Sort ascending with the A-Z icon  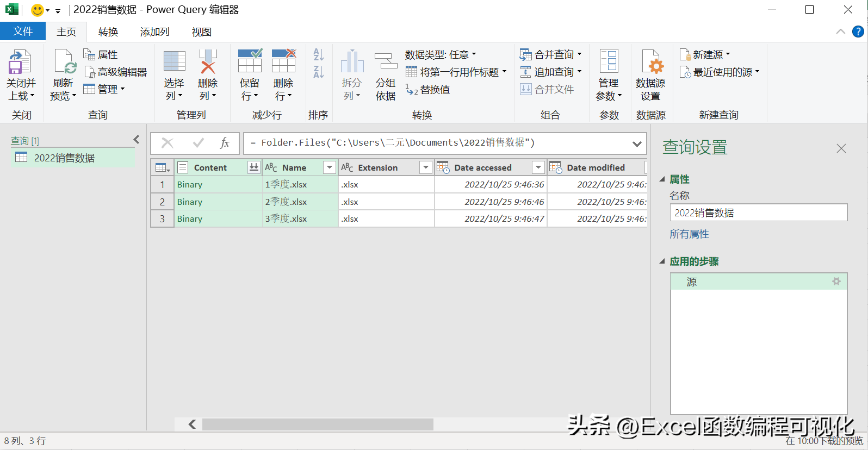tap(319, 54)
